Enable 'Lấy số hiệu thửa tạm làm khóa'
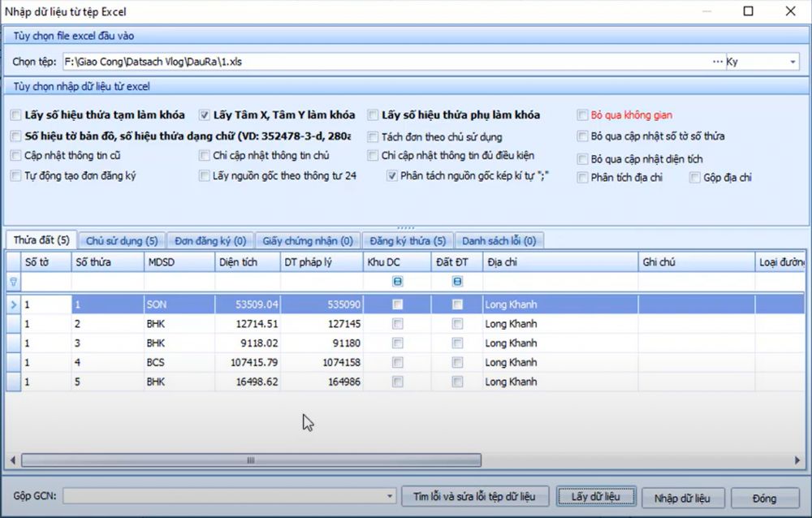The width and height of the screenshot is (812, 518). pyautogui.click(x=14, y=114)
